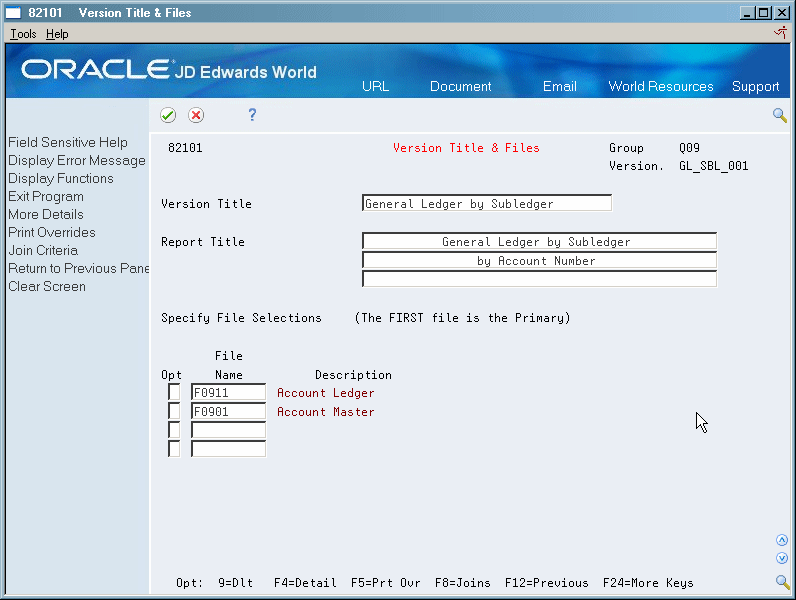
Task: Click the Opt field of third file row
Action: 174,430
